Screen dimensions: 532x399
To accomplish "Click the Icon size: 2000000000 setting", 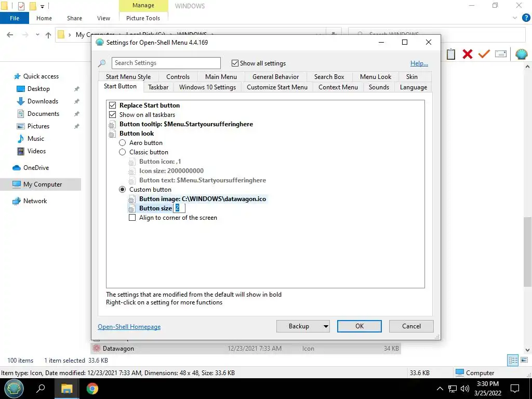I will pos(171,171).
